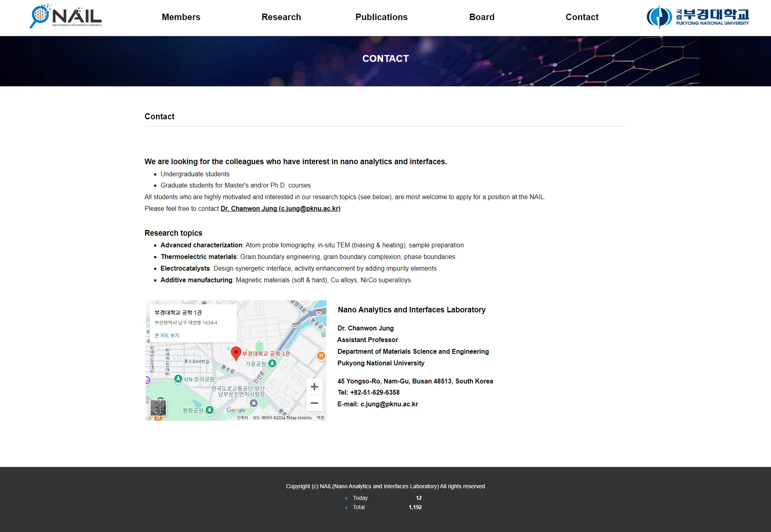Click the CONTACT banner heading
The width and height of the screenshot is (771, 532).
(385, 59)
